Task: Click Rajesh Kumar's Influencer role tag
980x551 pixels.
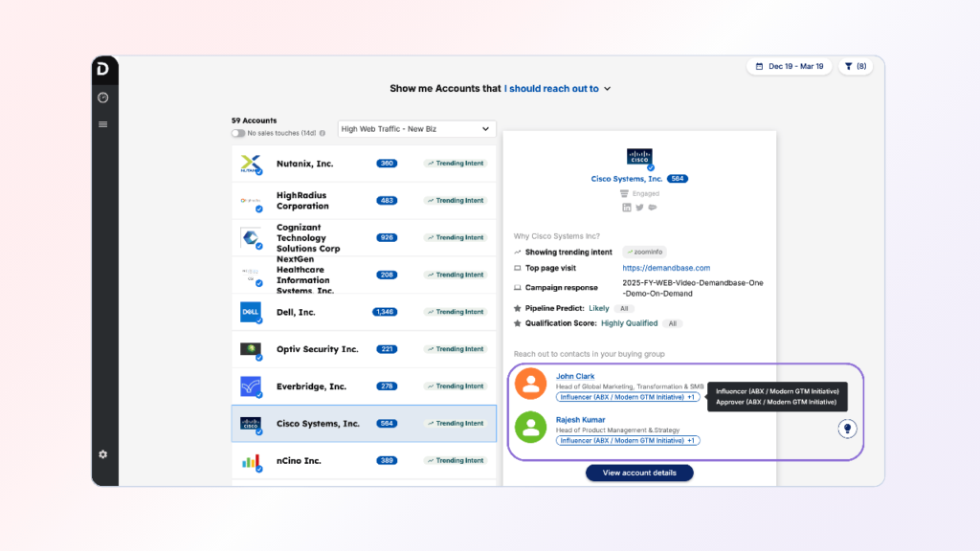Action: click(x=628, y=441)
